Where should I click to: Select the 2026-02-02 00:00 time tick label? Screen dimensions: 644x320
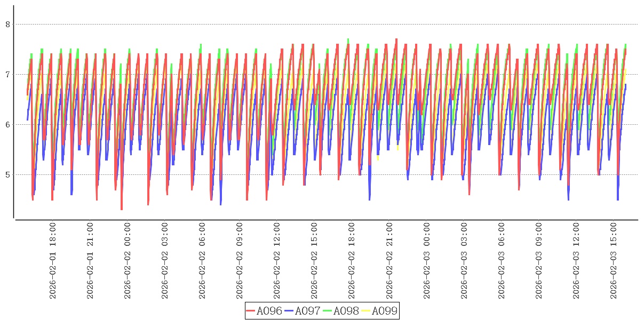point(128,261)
